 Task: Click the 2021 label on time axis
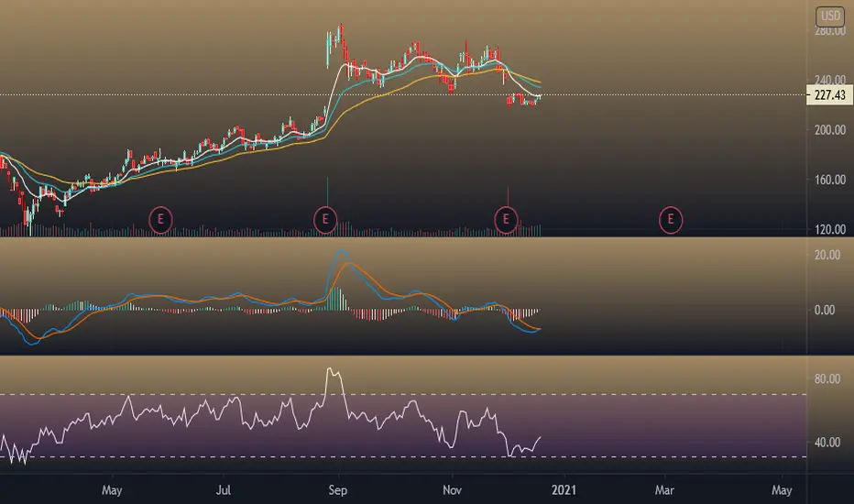[564, 490]
